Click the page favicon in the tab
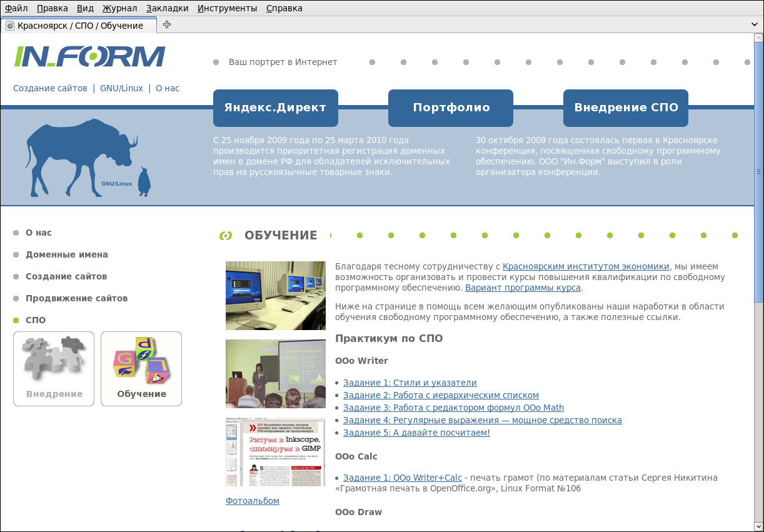Screen dimensions: 764x532 coord(10,26)
